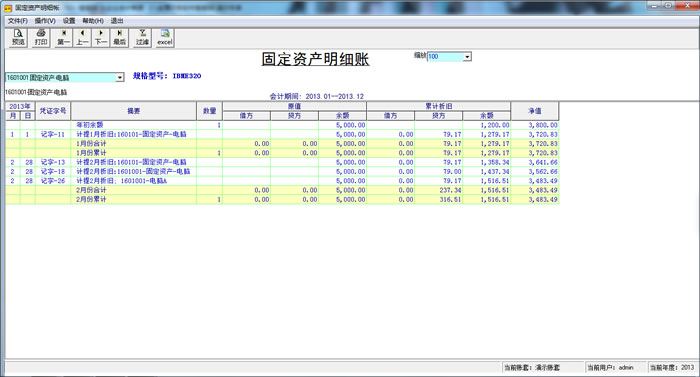Open the 缩放 zoom percentage dropdown arrow
The image size is (700, 377).
point(467,57)
